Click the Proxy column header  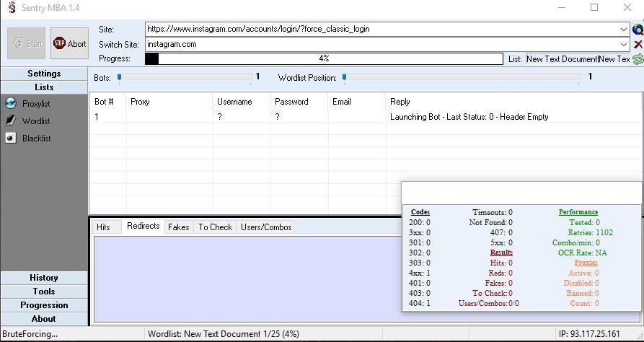tap(169, 102)
